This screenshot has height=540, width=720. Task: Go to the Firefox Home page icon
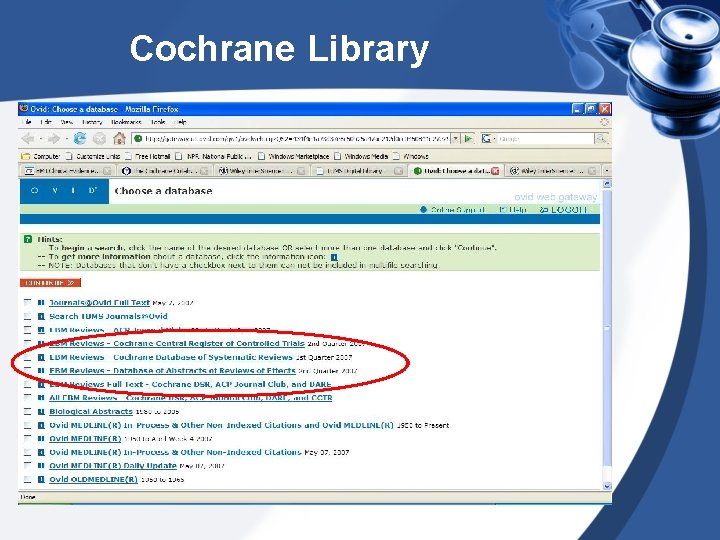[x=119, y=138]
